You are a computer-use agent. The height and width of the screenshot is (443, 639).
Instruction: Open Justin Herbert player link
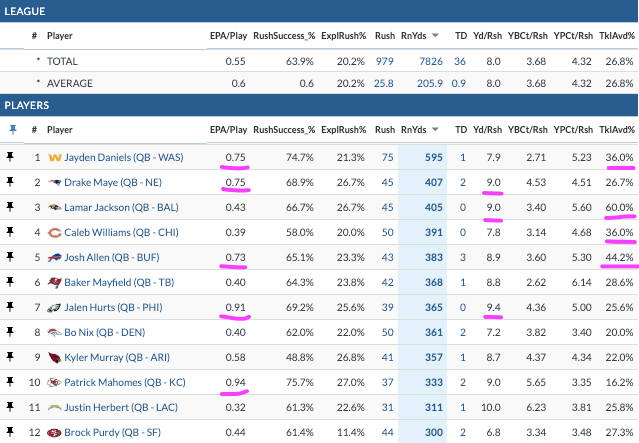[x=121, y=407]
